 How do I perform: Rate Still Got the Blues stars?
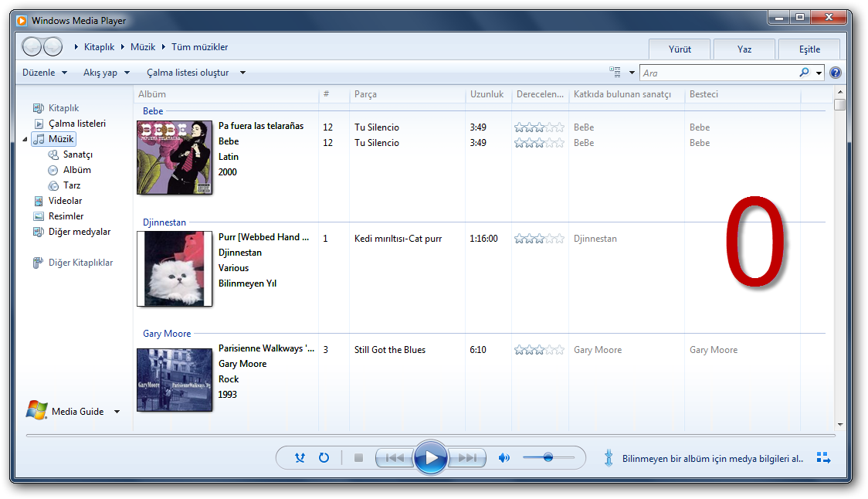coord(539,350)
